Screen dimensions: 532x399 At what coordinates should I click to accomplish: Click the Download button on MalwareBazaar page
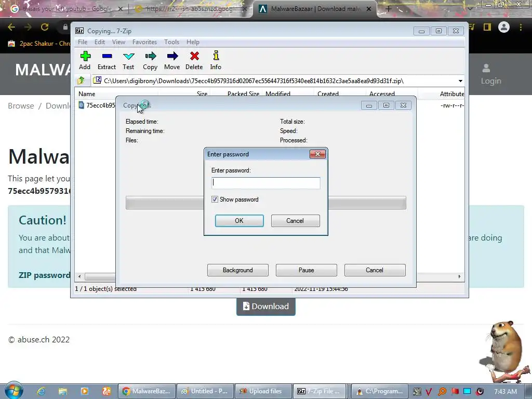(x=266, y=307)
